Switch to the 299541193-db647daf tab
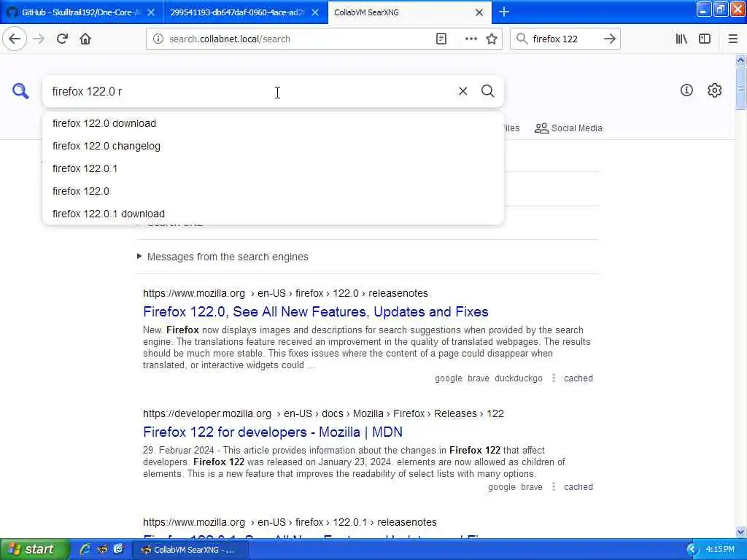 tap(237, 12)
